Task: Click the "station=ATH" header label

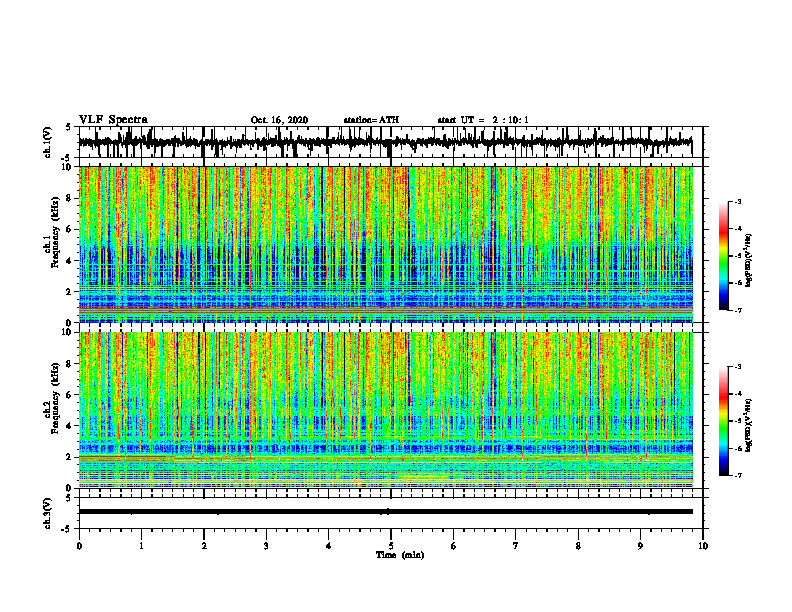Action: coord(371,120)
